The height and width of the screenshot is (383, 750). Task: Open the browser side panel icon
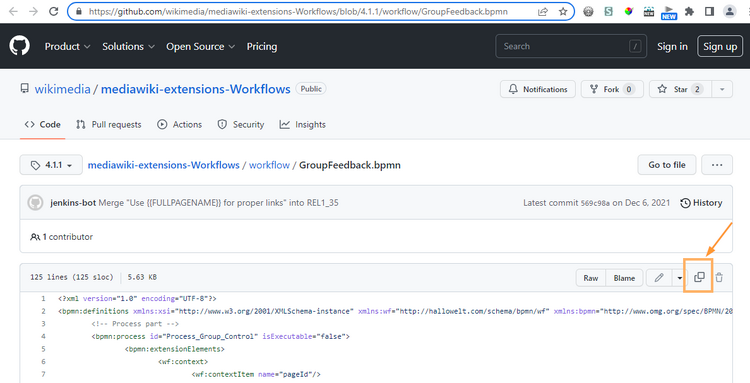coord(709,11)
